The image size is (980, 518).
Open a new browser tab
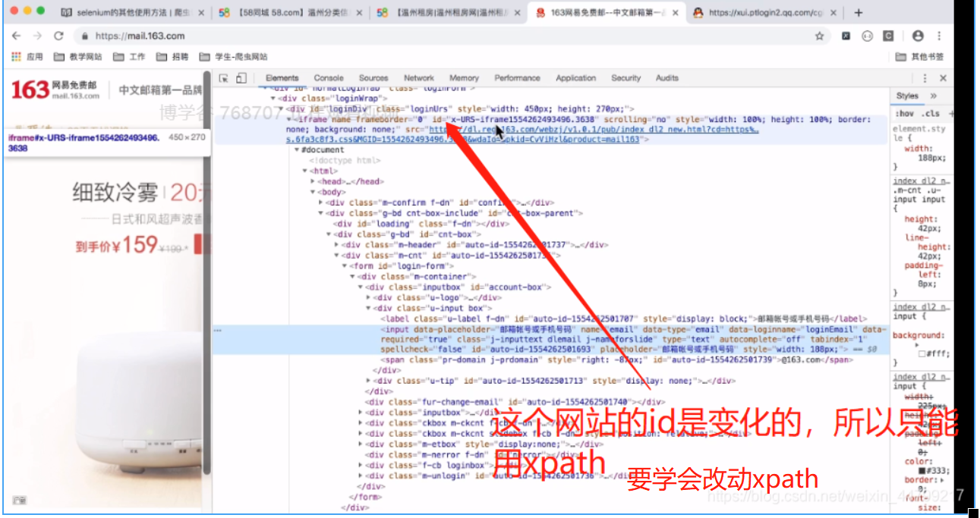click(859, 13)
